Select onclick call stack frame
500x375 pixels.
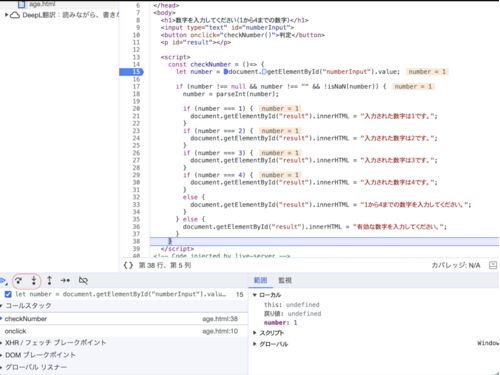pos(124,331)
